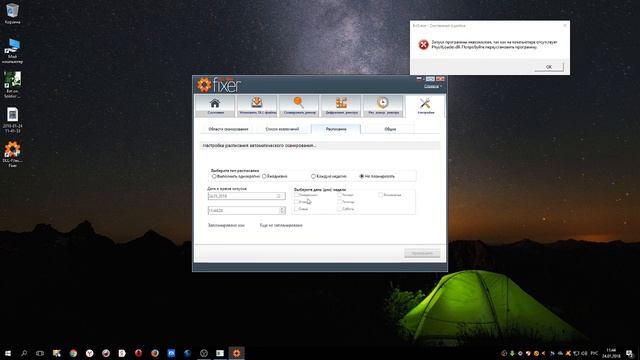Launch Firefox from the taskbar

pyautogui.click(x=155, y=353)
